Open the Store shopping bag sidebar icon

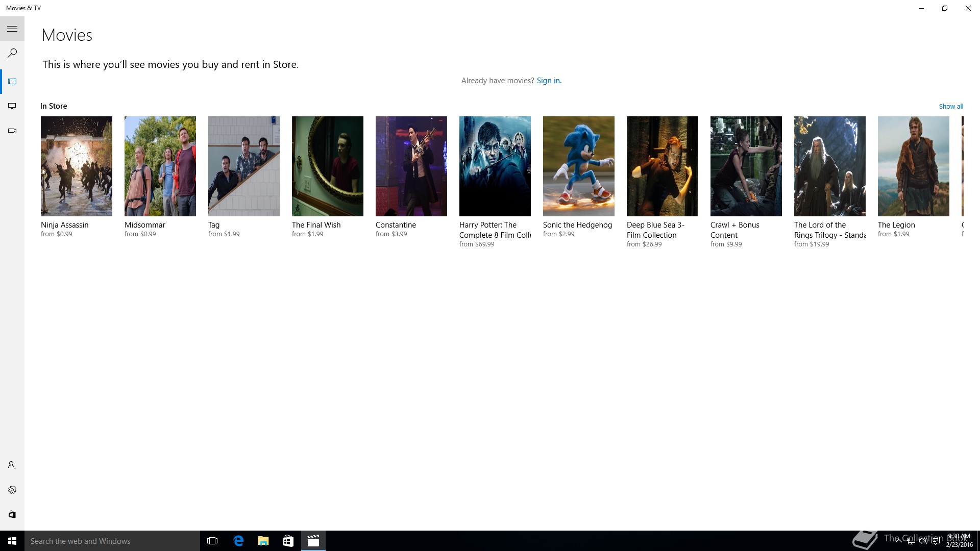tap(12, 514)
